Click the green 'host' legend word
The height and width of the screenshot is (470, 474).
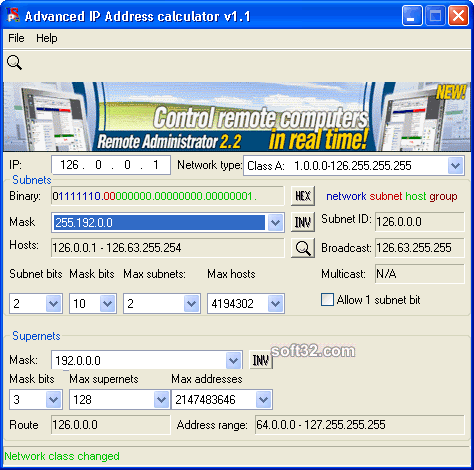(x=416, y=196)
